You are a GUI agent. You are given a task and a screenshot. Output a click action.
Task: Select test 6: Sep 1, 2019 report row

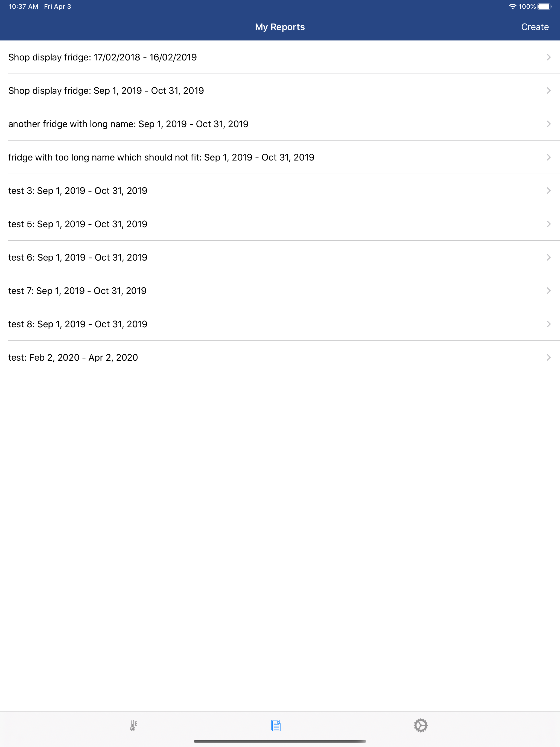coord(280,257)
